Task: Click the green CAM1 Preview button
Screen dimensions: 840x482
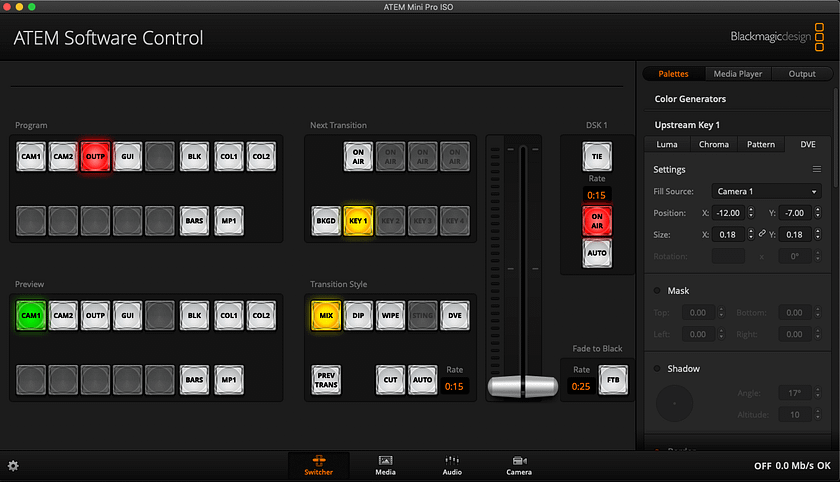Action: (31, 315)
